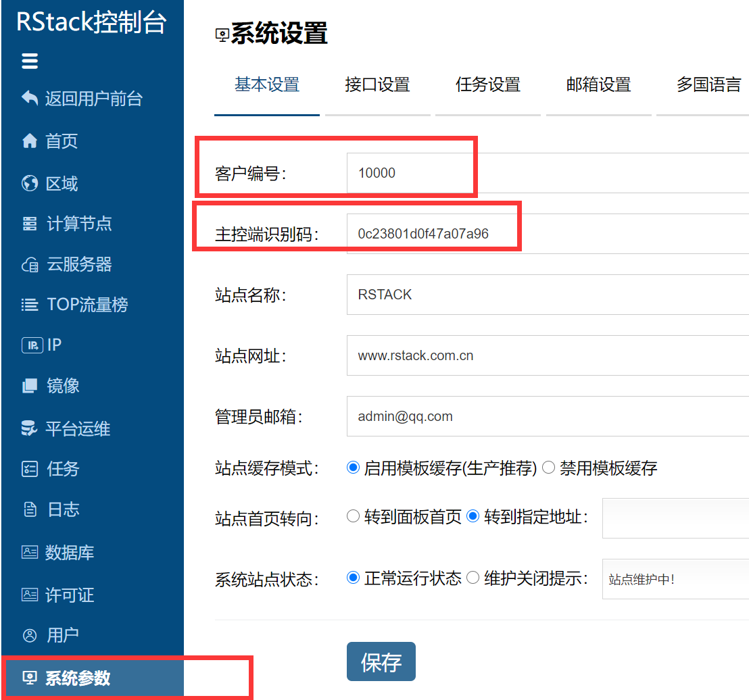Toggle the hamburger menu icon
The height and width of the screenshot is (700, 749).
click(30, 61)
